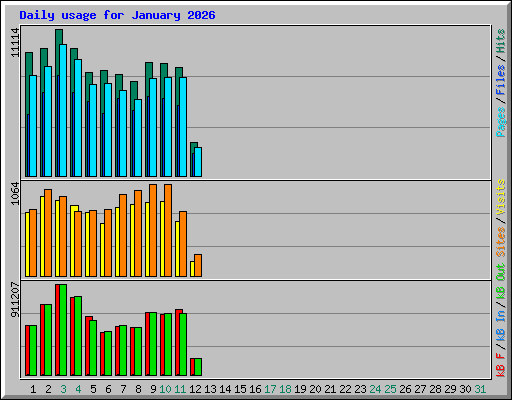Select day label '14' on the axis
The height and width of the screenshot is (400, 512).
pos(225,389)
